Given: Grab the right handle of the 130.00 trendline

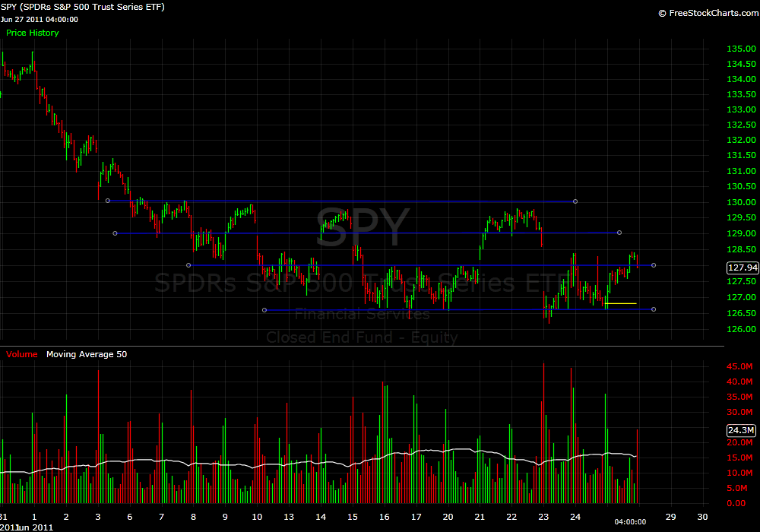Looking at the screenshot, I should (x=575, y=201).
